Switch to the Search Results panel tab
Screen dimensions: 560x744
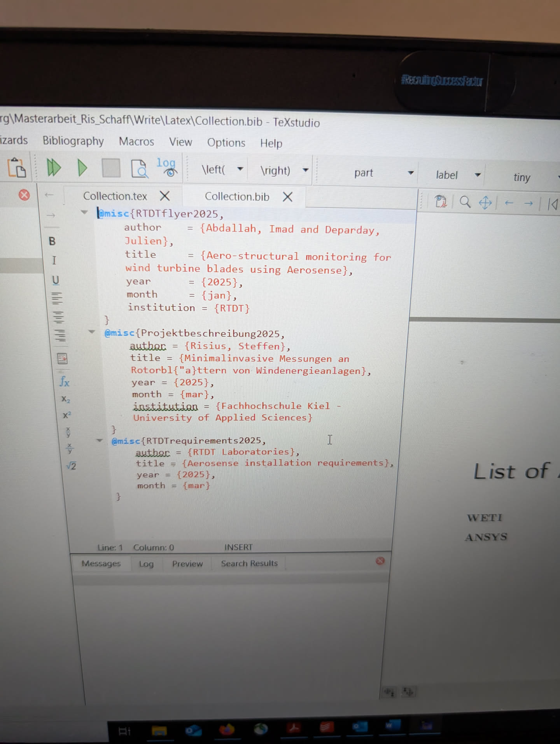tap(249, 563)
